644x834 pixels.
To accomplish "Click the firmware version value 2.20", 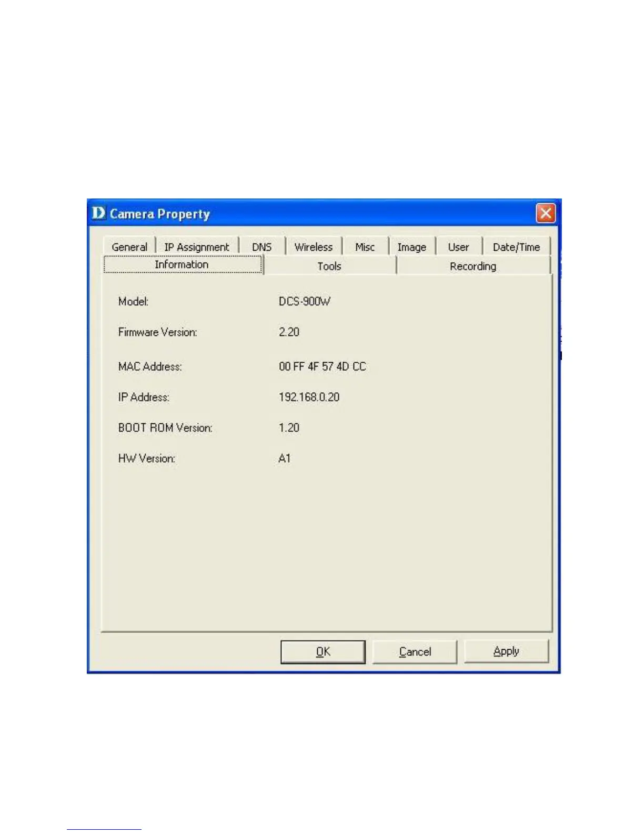I will [x=289, y=332].
